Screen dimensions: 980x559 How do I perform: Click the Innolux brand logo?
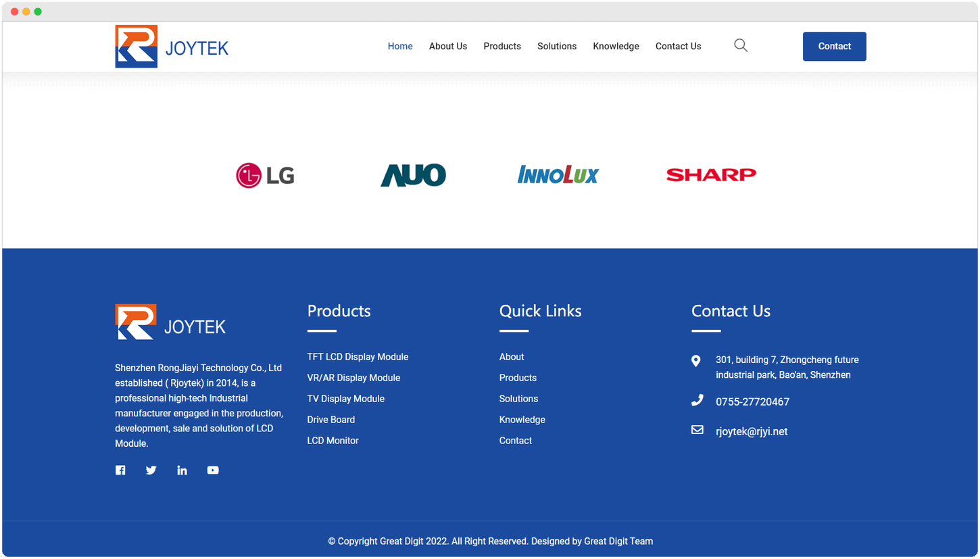click(x=558, y=175)
